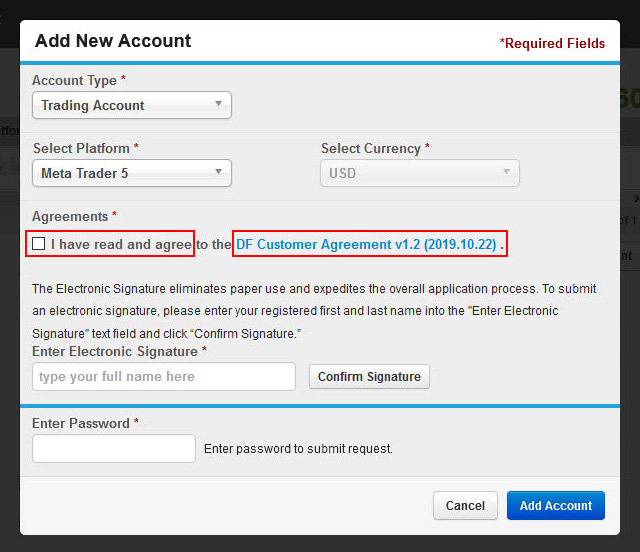Click the 'Enter password to submit request' hint
The image size is (640, 552).
point(298,449)
